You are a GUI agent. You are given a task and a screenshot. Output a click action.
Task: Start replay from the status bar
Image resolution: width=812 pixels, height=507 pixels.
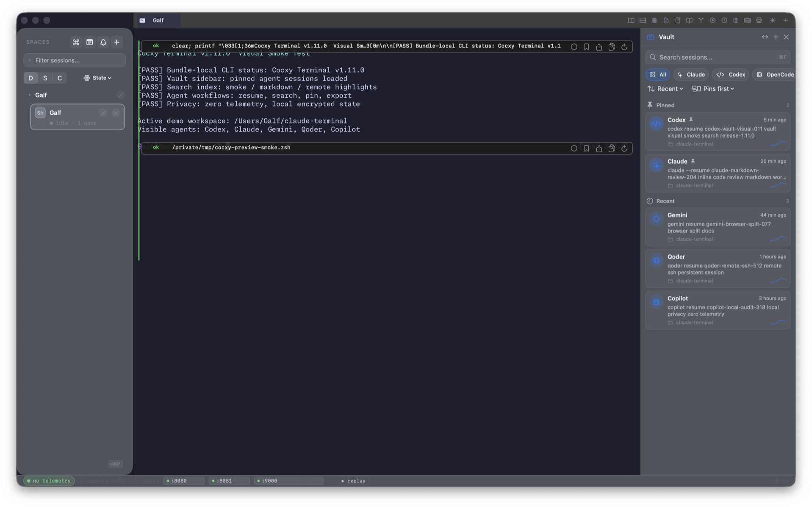point(353,481)
